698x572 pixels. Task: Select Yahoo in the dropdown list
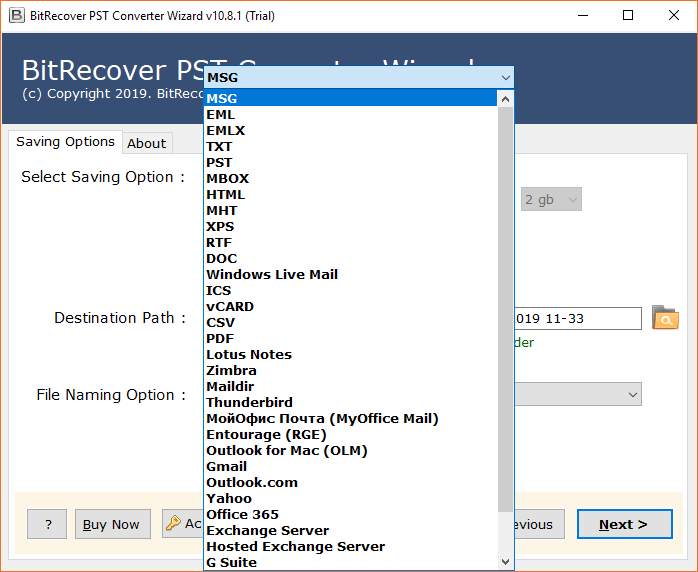click(x=350, y=499)
